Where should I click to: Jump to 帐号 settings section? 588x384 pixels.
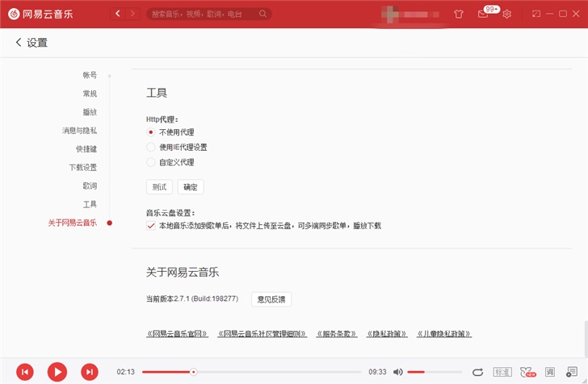pyautogui.click(x=90, y=75)
